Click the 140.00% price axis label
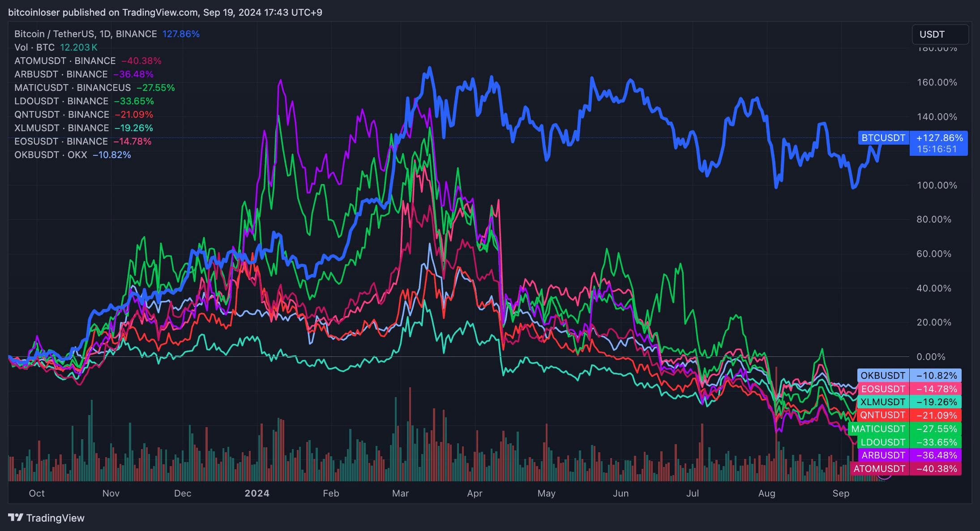Viewport: 980px width, 531px height. 937,117
